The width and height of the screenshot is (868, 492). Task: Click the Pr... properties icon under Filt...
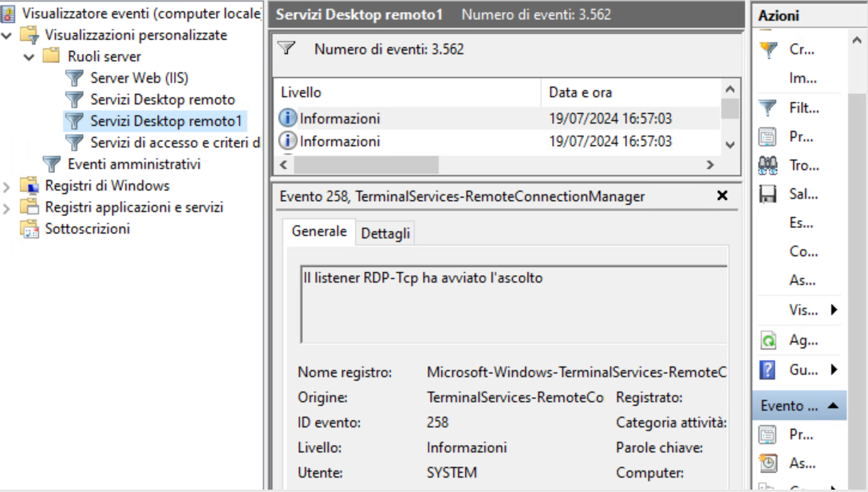(x=768, y=136)
